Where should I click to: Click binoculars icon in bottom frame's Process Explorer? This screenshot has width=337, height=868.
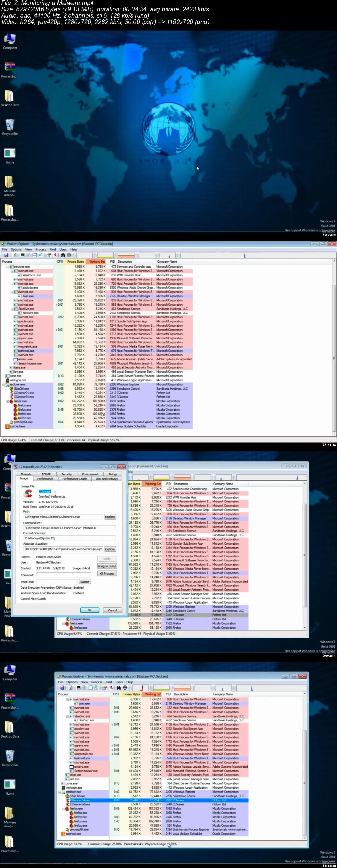pos(119,688)
